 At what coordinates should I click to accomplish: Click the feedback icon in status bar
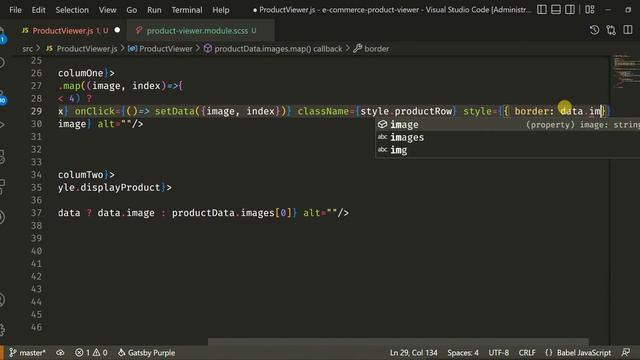[626, 353]
